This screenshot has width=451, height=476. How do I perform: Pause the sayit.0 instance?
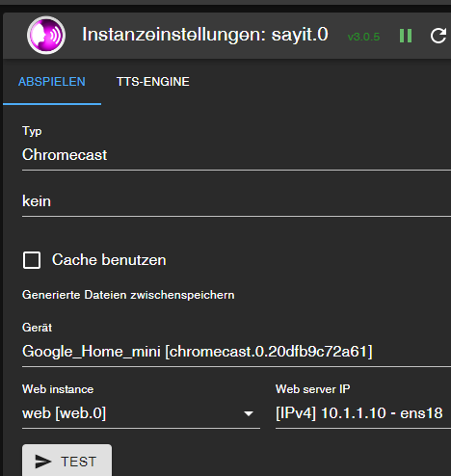point(406,36)
